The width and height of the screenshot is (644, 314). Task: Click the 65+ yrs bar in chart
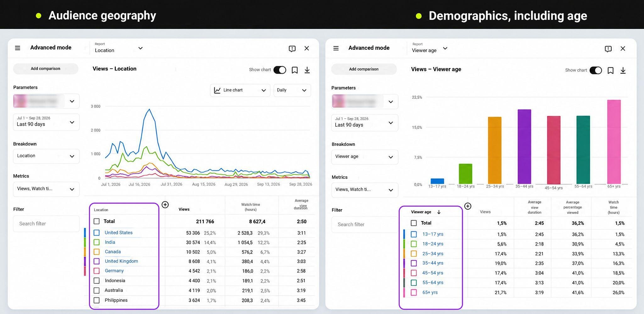(614, 142)
